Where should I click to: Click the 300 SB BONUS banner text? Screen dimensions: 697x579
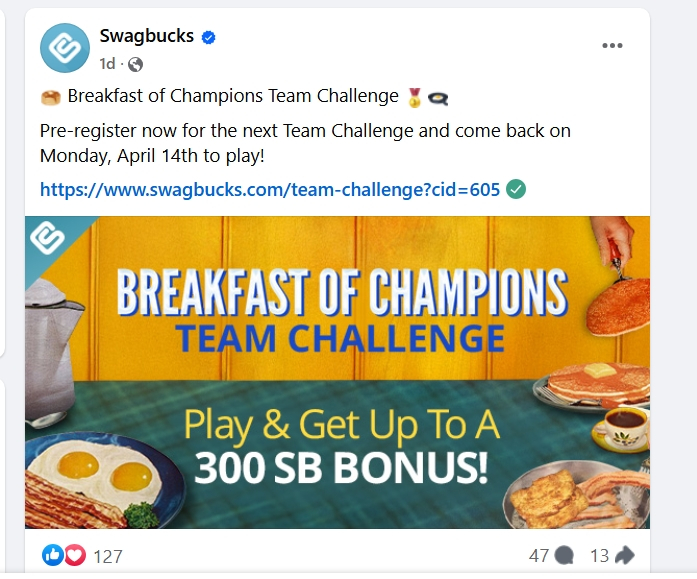(341, 468)
